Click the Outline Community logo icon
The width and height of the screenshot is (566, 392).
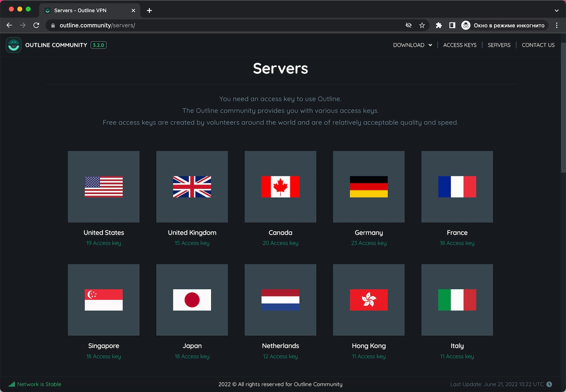coord(14,45)
